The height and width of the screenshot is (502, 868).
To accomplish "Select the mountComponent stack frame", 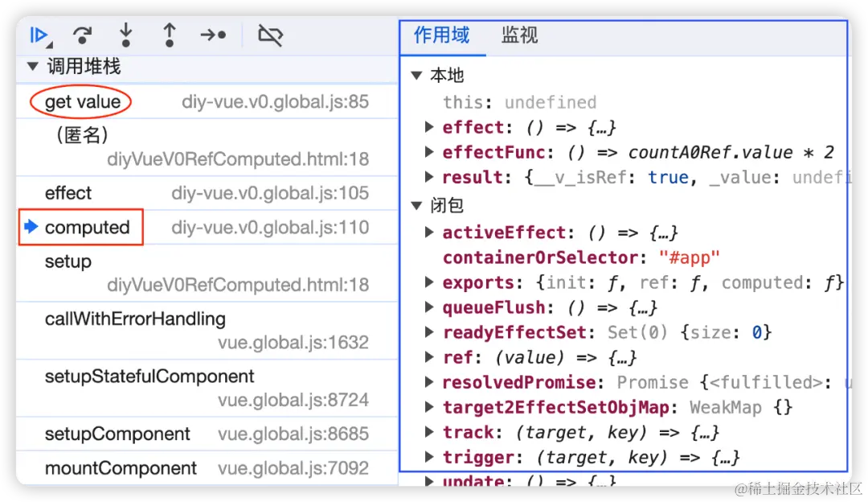I will click(x=207, y=468).
